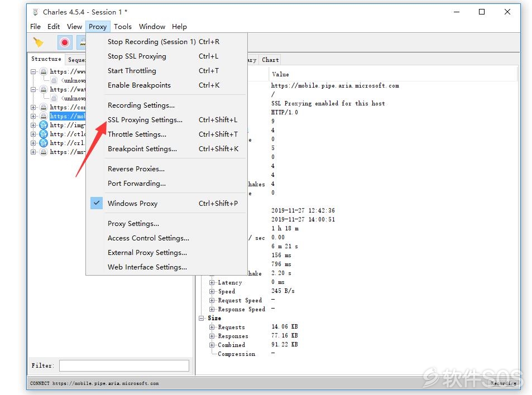Open the Window menu
Image resolution: width=532 pixels, height=395 pixels.
(x=152, y=26)
